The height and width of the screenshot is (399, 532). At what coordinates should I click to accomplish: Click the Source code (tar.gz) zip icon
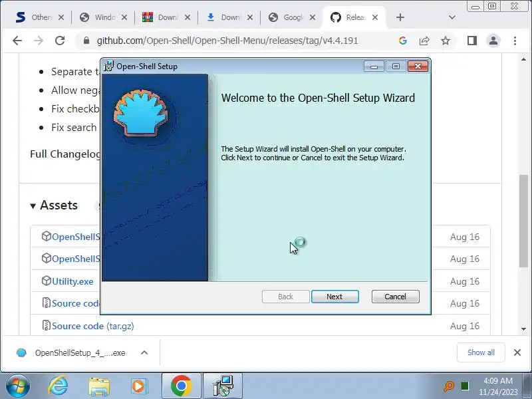pyautogui.click(x=46, y=325)
